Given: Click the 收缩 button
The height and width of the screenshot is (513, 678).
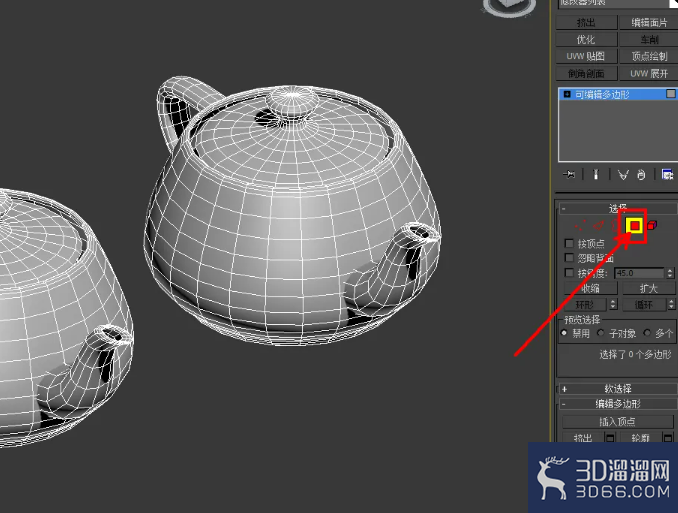Looking at the screenshot, I should point(591,288).
